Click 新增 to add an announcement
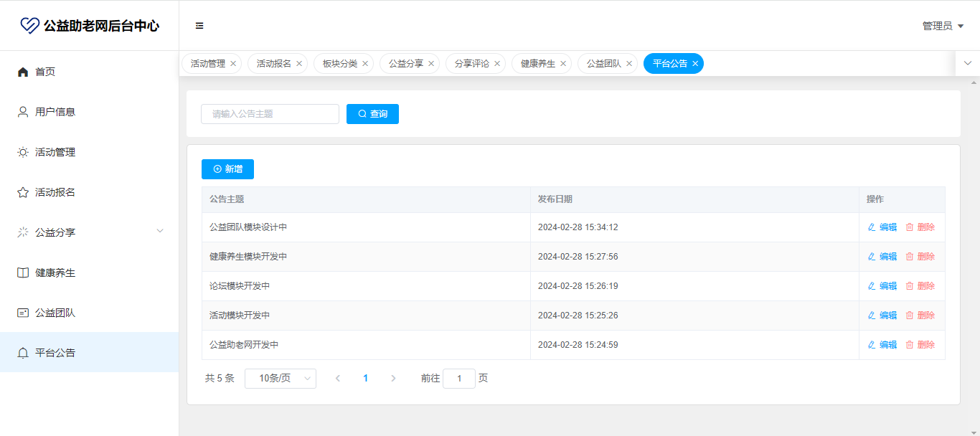The image size is (980, 436). click(227, 169)
